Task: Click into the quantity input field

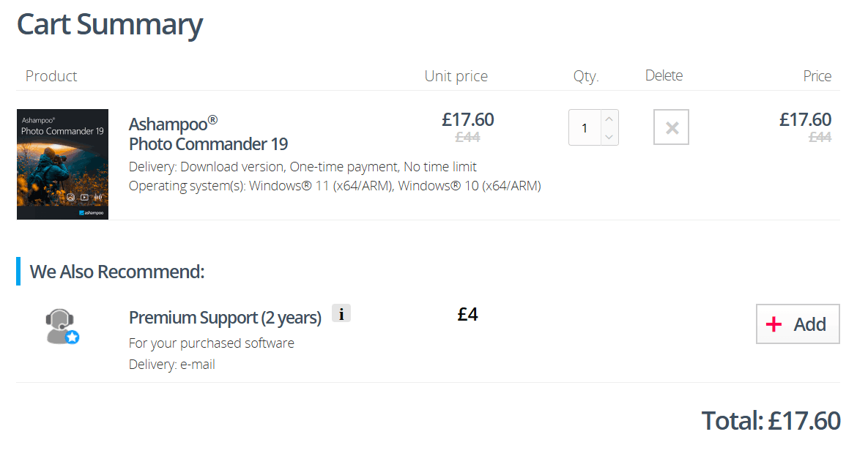Action: (585, 128)
